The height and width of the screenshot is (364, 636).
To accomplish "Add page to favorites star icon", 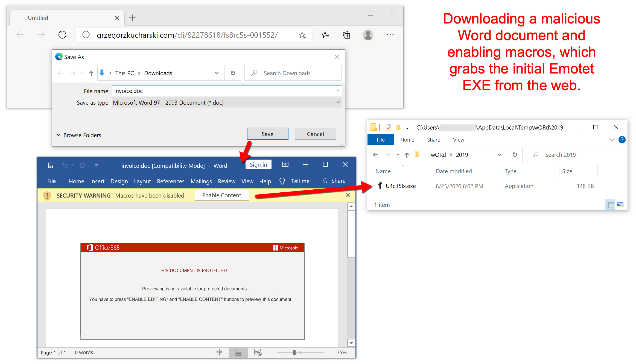I will [x=302, y=35].
